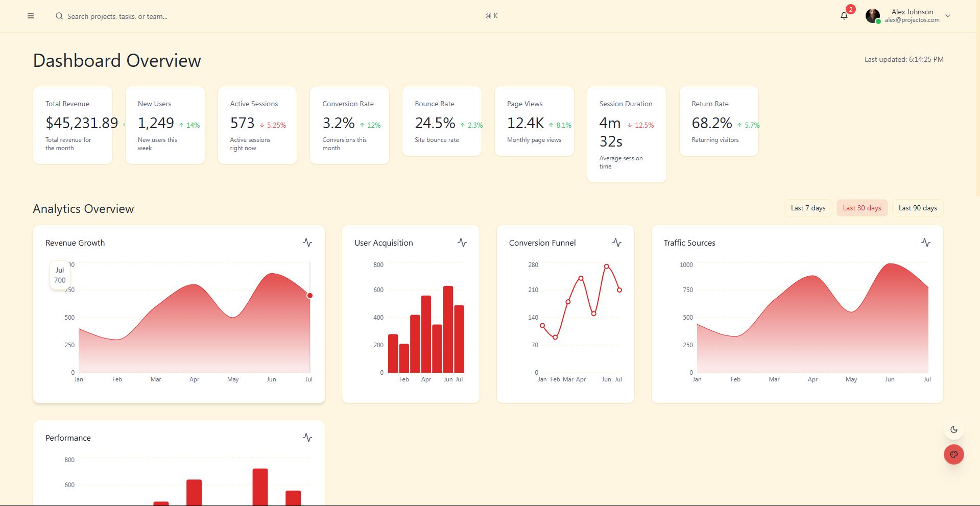The width and height of the screenshot is (980, 506).
Task: Click the Conversion Funnel activity icon
Action: tap(617, 243)
